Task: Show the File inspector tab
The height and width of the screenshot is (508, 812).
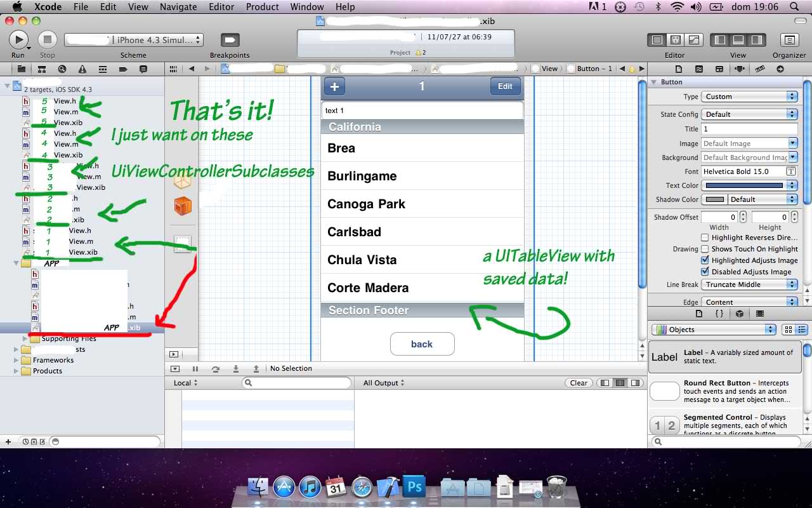Action: [x=679, y=69]
